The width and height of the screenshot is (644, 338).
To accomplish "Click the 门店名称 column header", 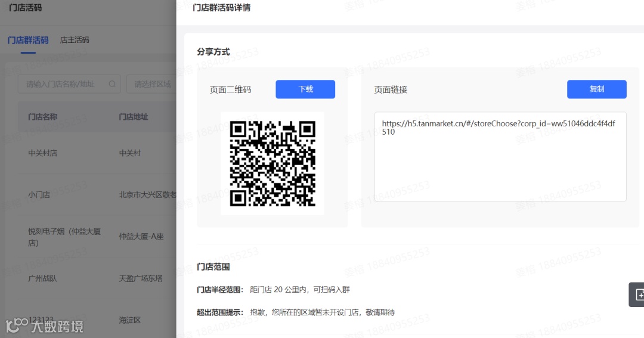I will (x=43, y=117).
